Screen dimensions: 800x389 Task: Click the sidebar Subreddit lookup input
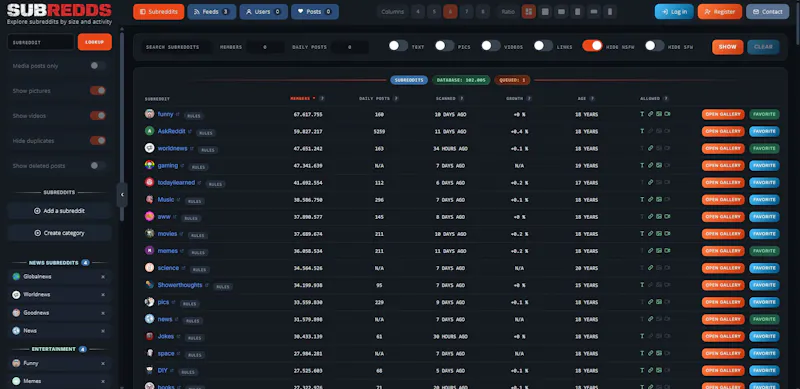(41, 42)
